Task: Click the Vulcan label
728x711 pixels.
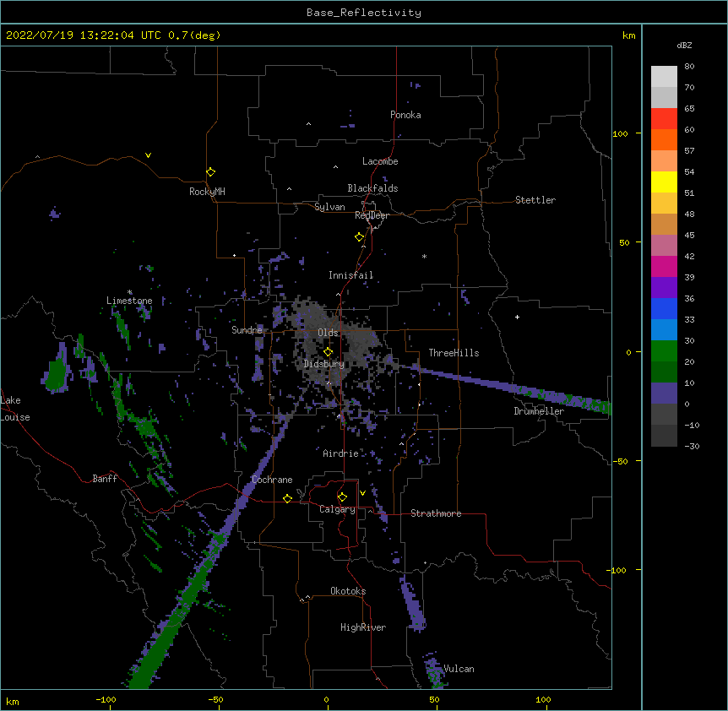Action: (459, 669)
